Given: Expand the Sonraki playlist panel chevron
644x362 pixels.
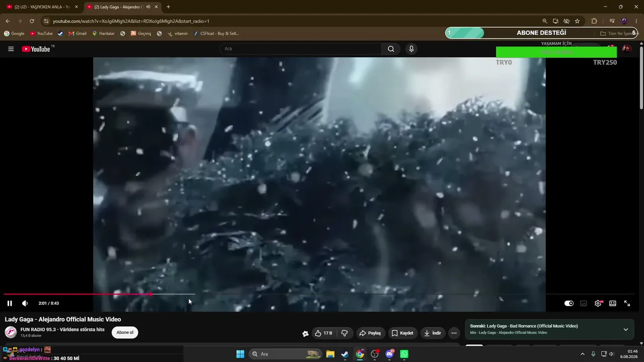Looking at the screenshot, I should pos(626,329).
